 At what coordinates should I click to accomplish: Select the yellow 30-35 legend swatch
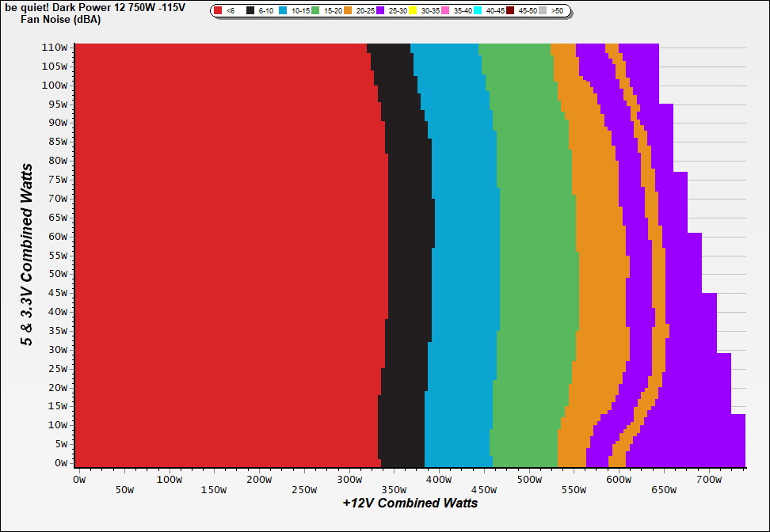pyautogui.click(x=413, y=11)
